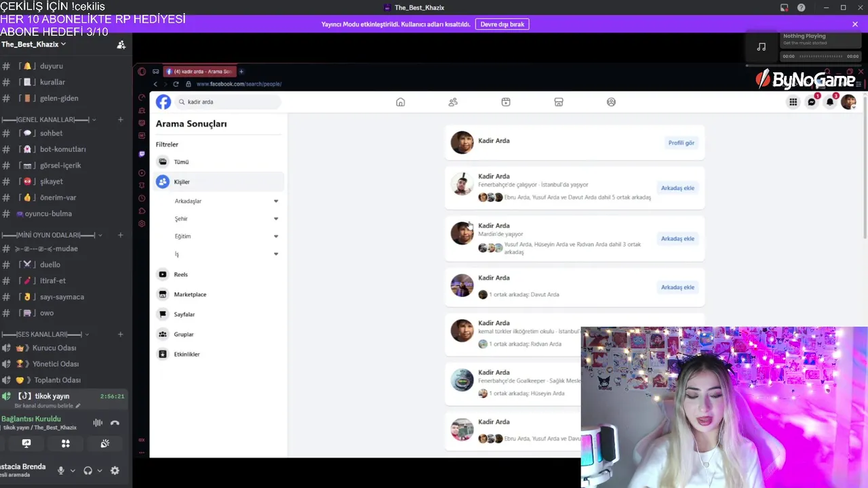Viewport: 868px width, 488px height.
Task: Start a Discord activity
Action: pos(66,443)
